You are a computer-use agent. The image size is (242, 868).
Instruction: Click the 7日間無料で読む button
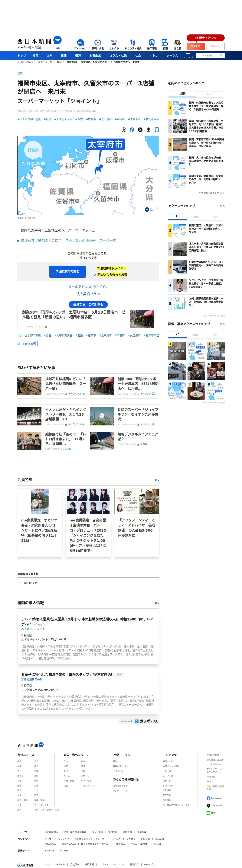point(67,271)
